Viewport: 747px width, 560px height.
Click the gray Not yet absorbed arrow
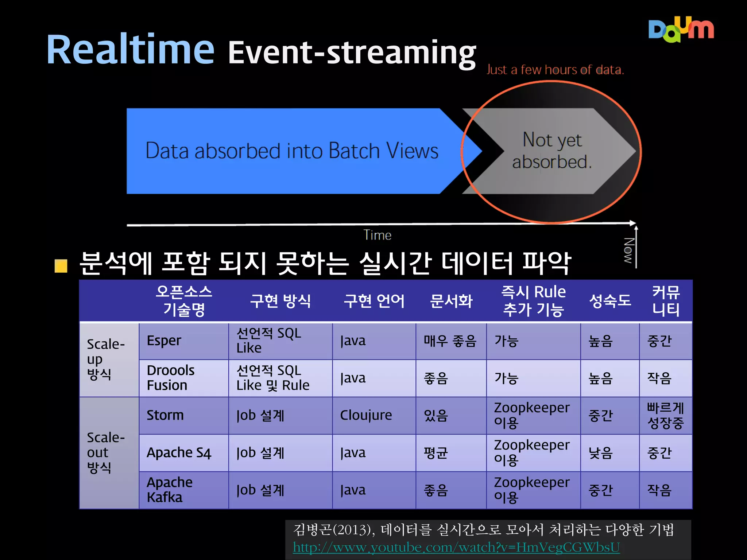[x=552, y=151]
